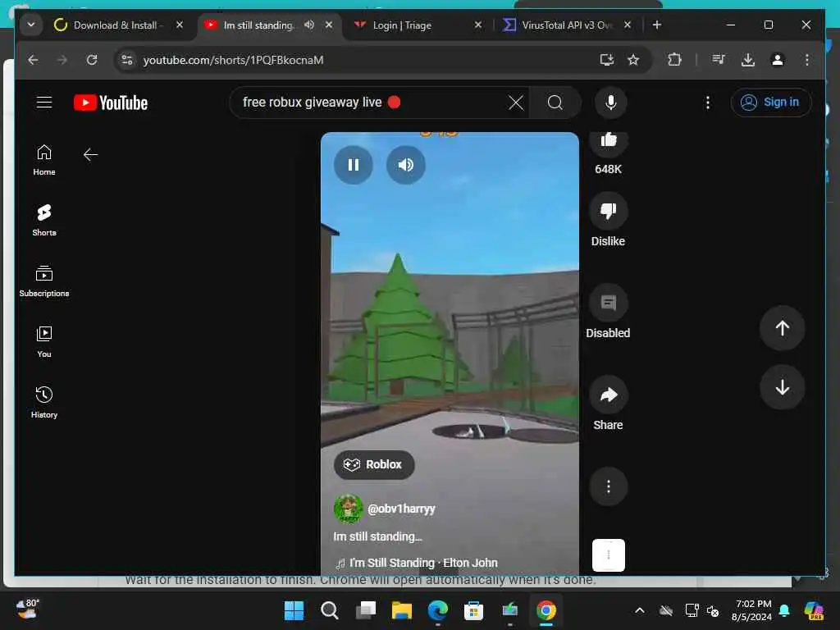The width and height of the screenshot is (840, 630).
Task: Open Subscriptions in the sidebar
Action: tap(44, 281)
